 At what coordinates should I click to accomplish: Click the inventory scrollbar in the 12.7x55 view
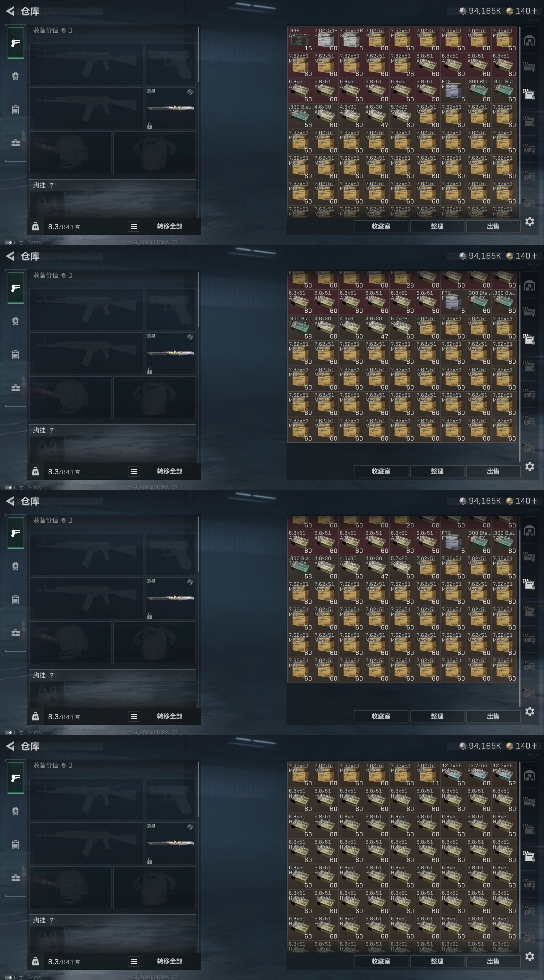(520, 856)
